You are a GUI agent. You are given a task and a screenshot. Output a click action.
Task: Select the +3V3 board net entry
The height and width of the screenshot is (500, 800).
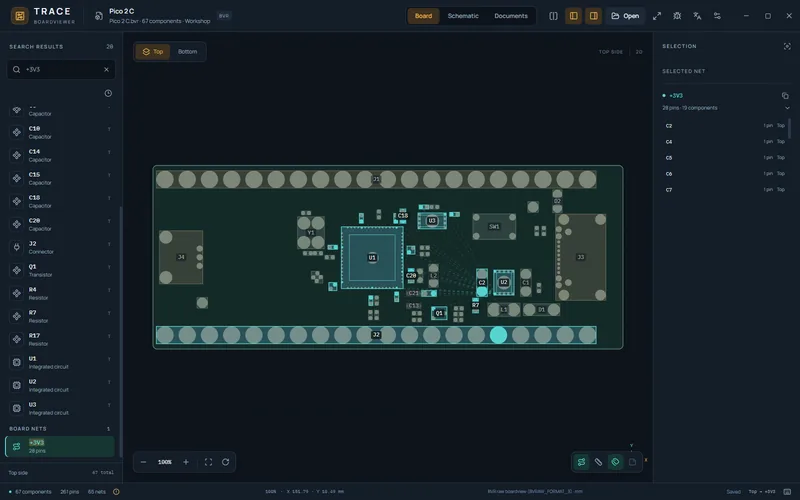coord(60,446)
